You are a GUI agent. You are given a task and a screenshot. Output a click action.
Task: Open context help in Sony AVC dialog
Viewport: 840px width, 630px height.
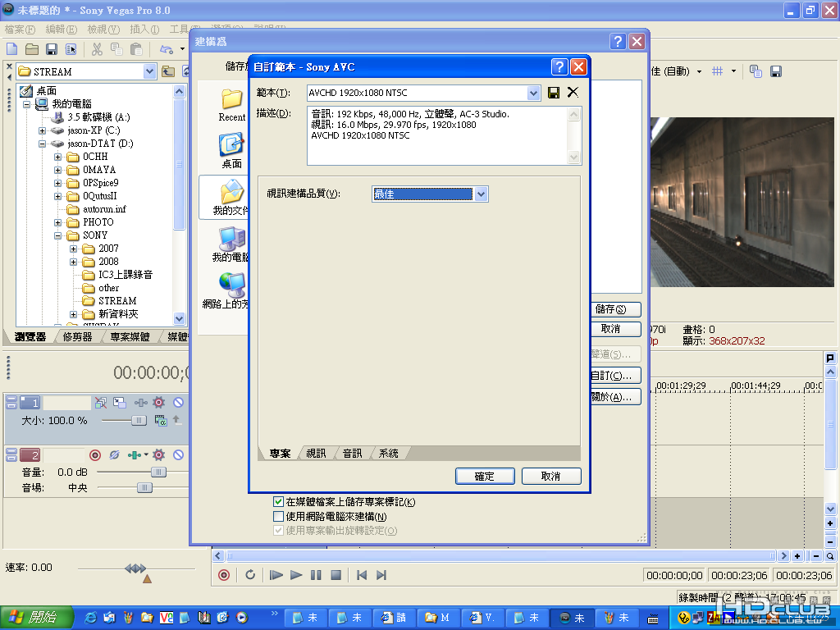pyautogui.click(x=559, y=67)
